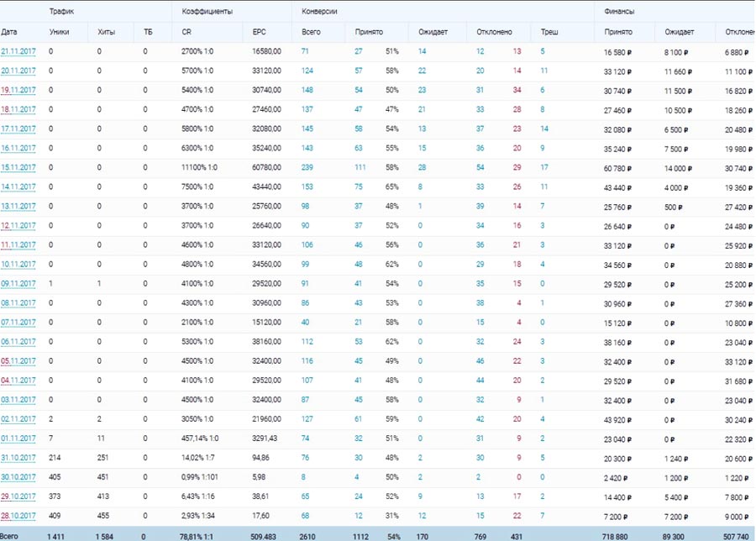Click EPC value 60780,00
Screen dimensions: 756x541
coord(266,167)
